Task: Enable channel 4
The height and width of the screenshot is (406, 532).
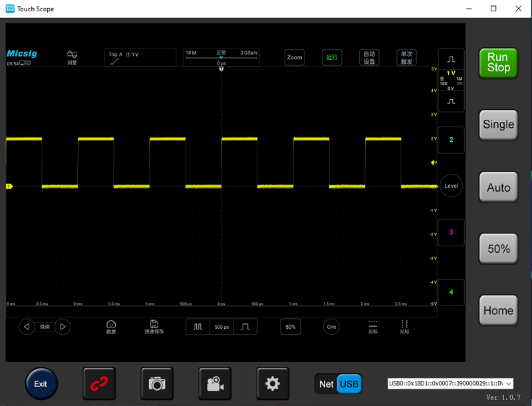Action: tap(452, 292)
